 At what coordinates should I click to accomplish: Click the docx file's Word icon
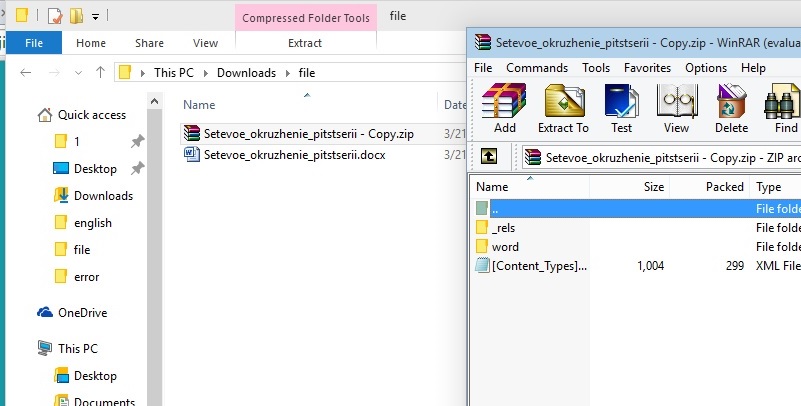click(192, 154)
